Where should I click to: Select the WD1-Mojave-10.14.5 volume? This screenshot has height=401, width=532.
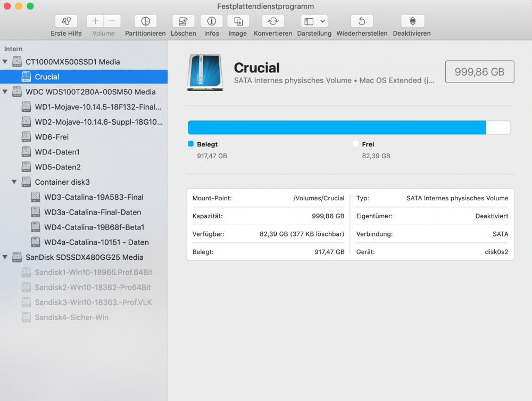point(84,107)
